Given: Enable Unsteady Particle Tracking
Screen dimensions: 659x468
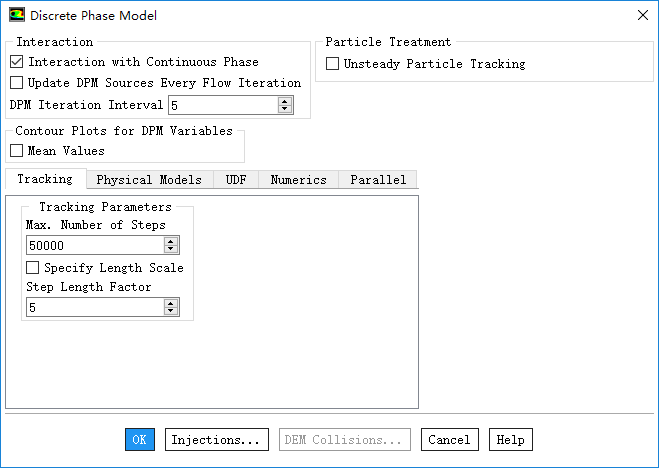Looking at the screenshot, I should coord(333,64).
